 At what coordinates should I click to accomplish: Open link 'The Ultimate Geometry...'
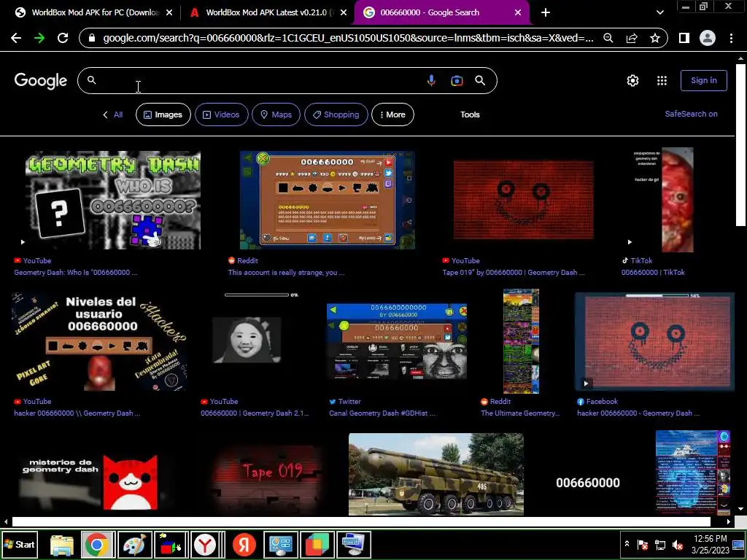521,413
